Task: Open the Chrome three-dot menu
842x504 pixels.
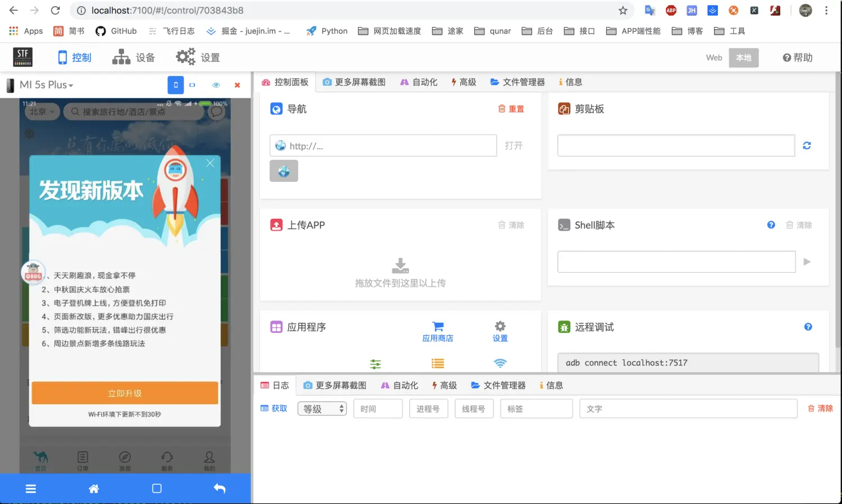Action: coord(826,10)
